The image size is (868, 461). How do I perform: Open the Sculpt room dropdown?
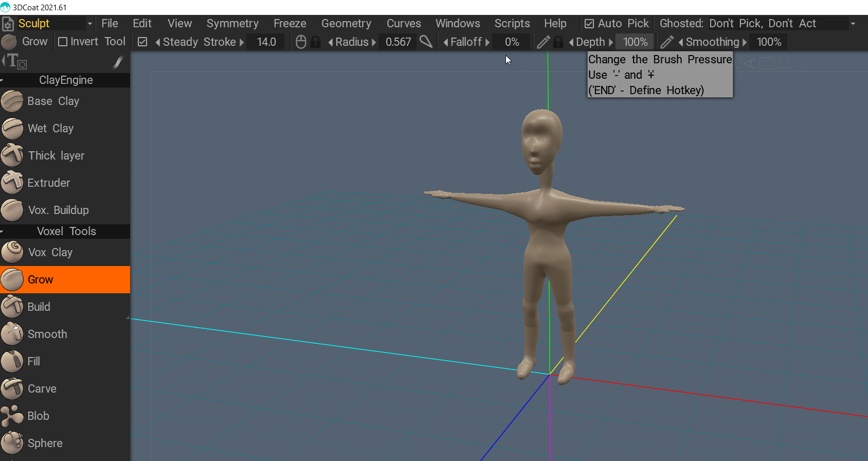point(90,24)
